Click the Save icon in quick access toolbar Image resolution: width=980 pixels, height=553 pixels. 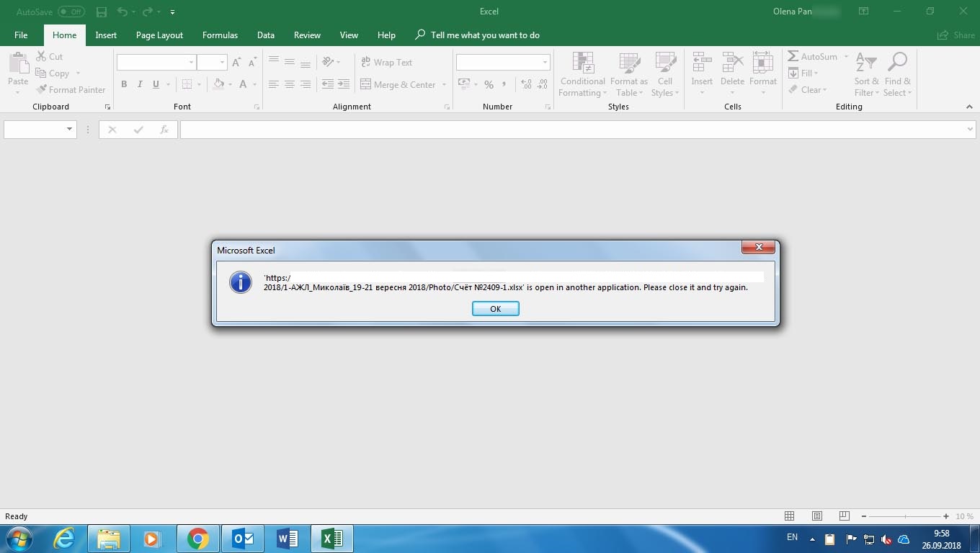(x=102, y=12)
